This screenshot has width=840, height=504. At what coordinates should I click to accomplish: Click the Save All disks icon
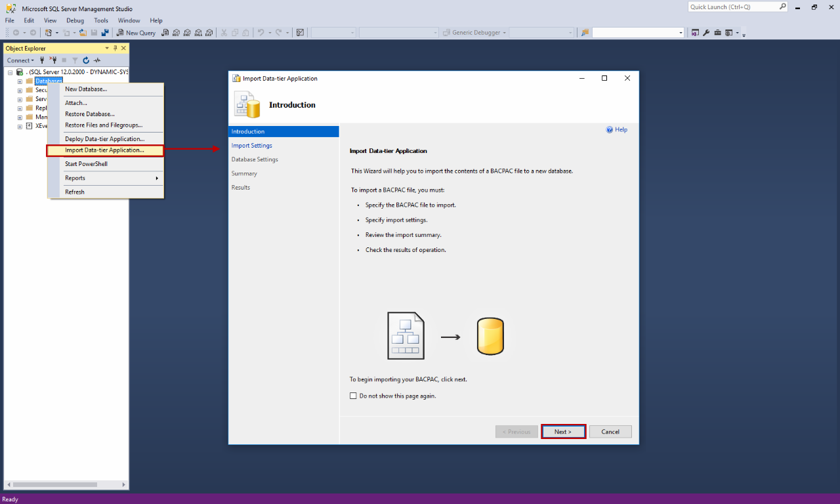coord(104,33)
